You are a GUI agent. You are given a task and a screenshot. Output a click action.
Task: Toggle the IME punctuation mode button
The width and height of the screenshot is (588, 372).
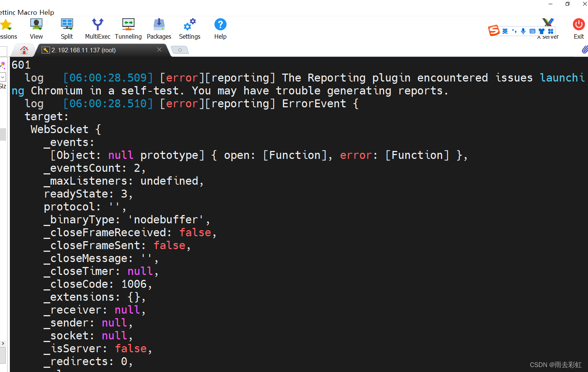coord(514,31)
